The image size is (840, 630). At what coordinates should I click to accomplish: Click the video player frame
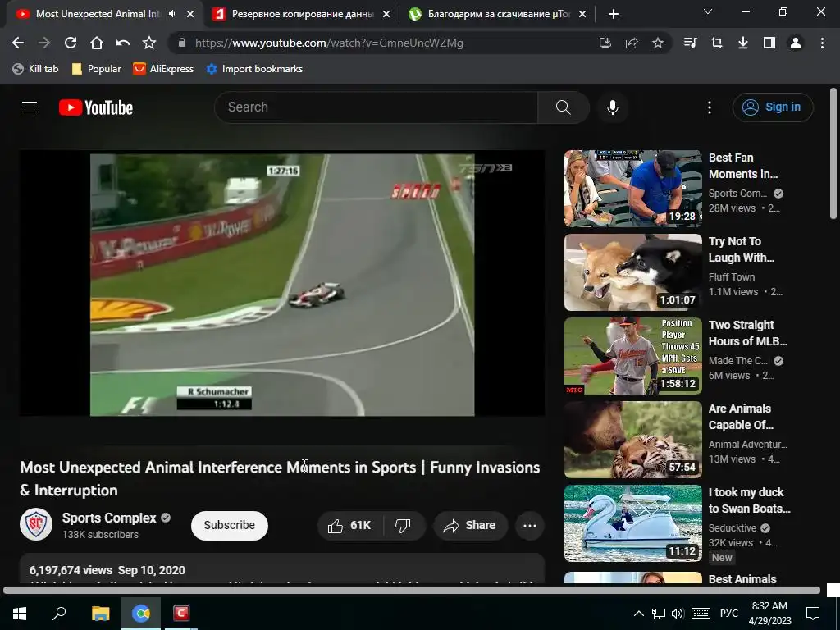282,284
